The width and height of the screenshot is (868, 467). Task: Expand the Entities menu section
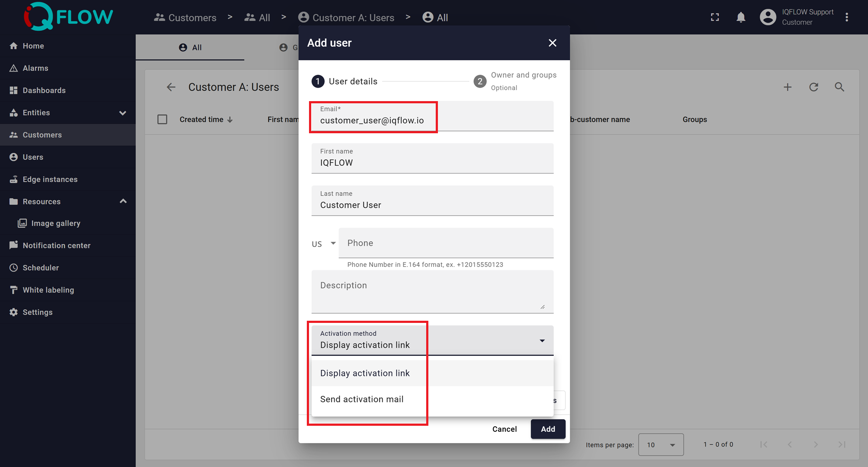tap(123, 113)
